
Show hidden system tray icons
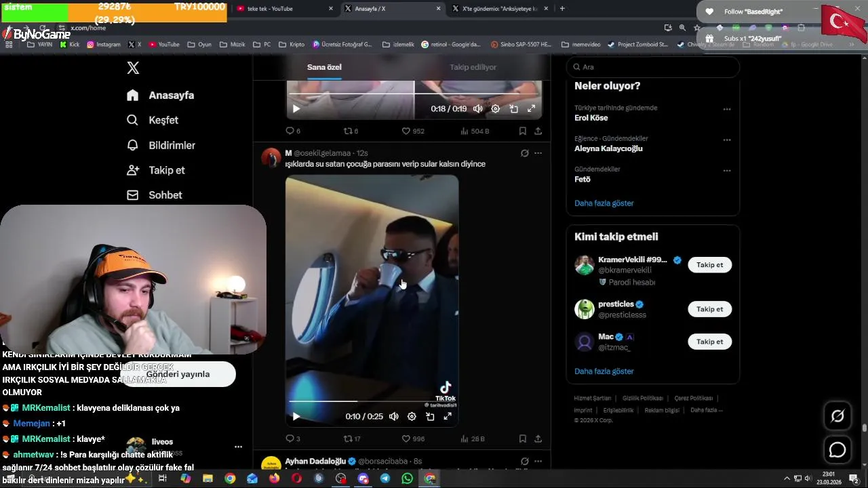point(787,479)
